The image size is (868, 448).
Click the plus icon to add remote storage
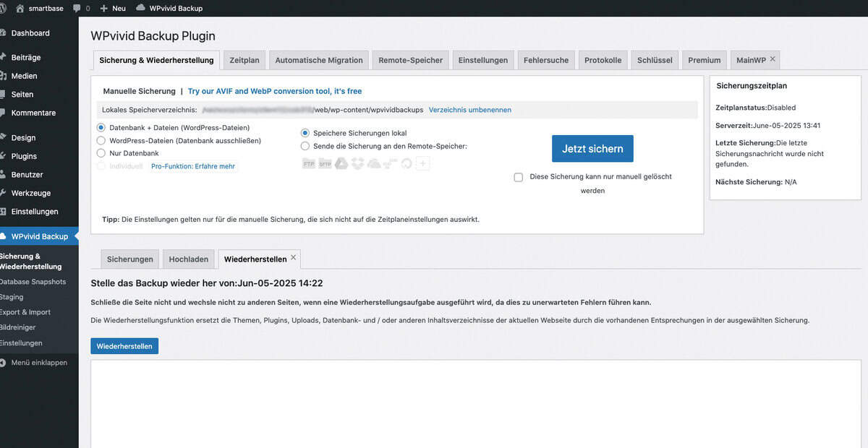tap(423, 164)
